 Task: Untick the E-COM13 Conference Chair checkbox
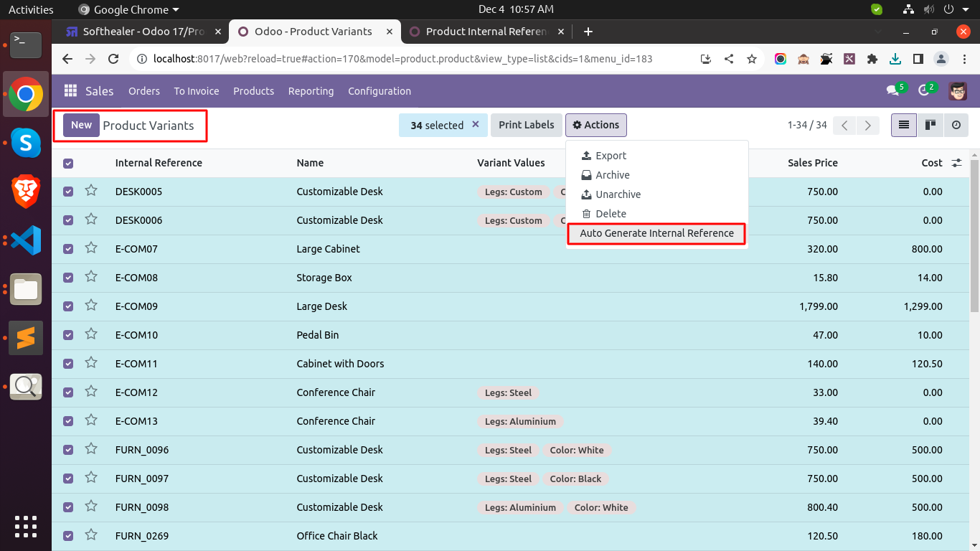click(x=68, y=421)
